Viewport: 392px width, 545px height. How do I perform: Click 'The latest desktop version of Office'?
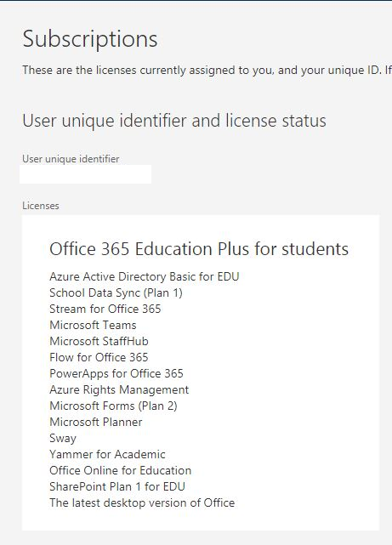[142, 503]
